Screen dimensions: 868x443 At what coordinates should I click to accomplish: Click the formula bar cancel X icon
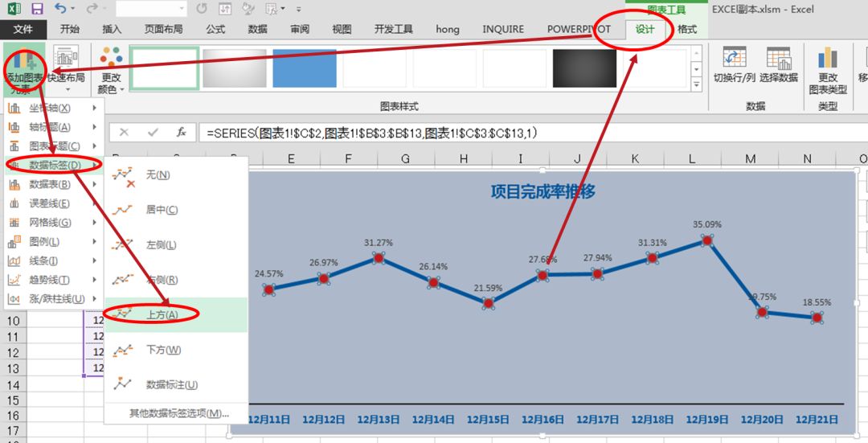[124, 133]
